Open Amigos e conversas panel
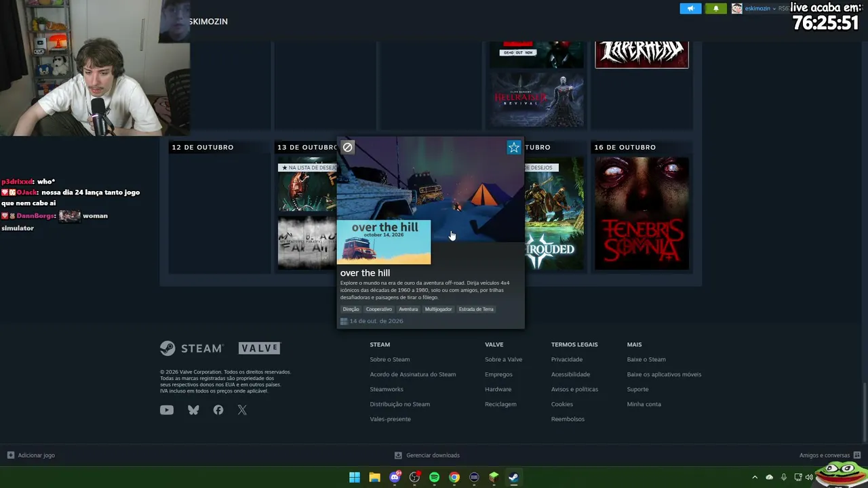 click(x=830, y=455)
